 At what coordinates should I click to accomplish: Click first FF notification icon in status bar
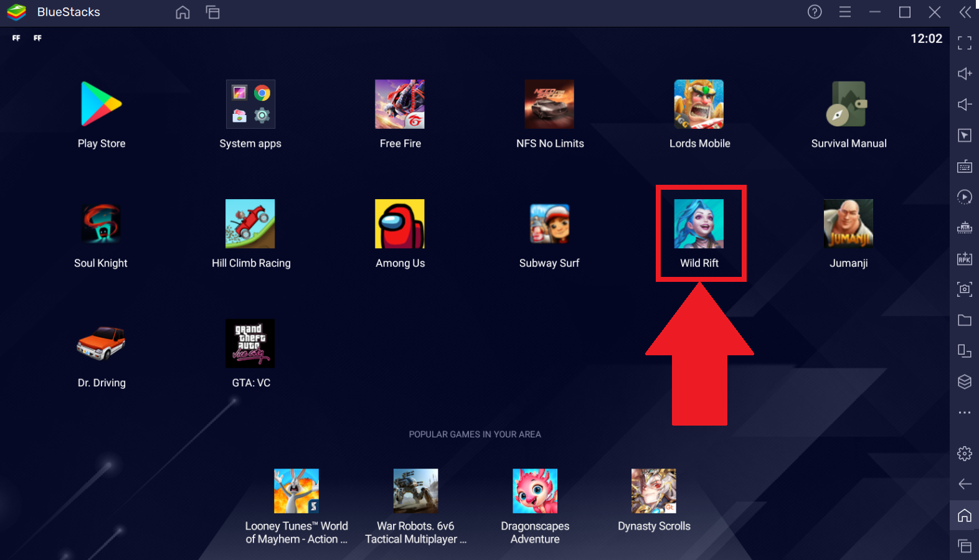[x=16, y=38]
